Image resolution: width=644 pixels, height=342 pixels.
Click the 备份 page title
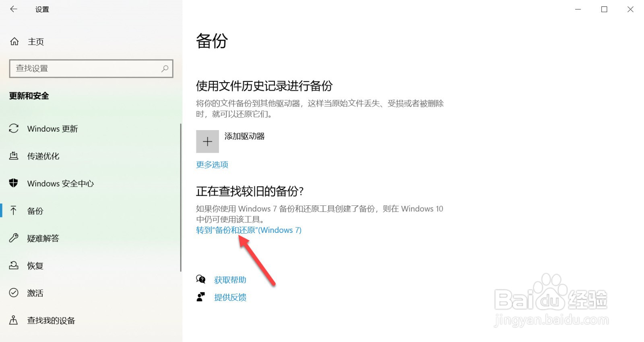[212, 41]
